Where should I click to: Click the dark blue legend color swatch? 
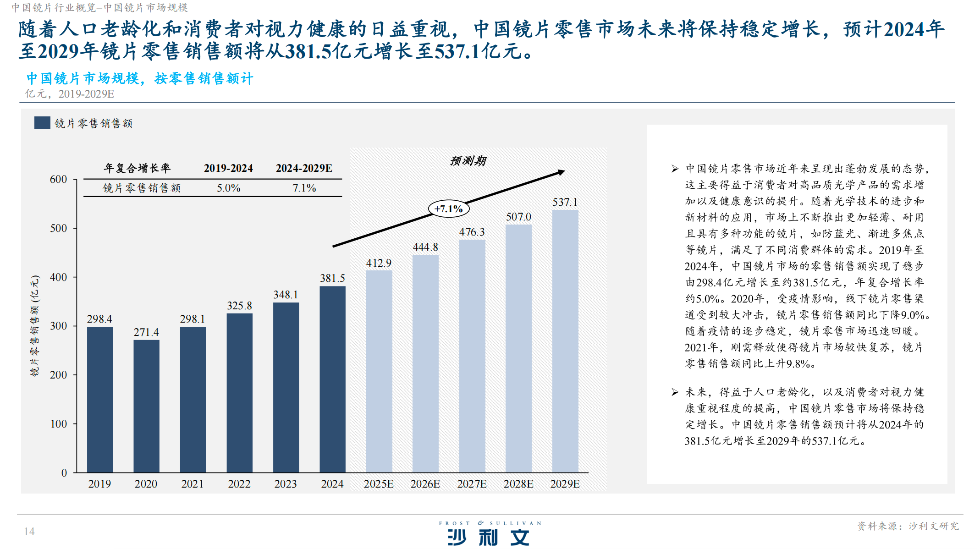pos(42,123)
